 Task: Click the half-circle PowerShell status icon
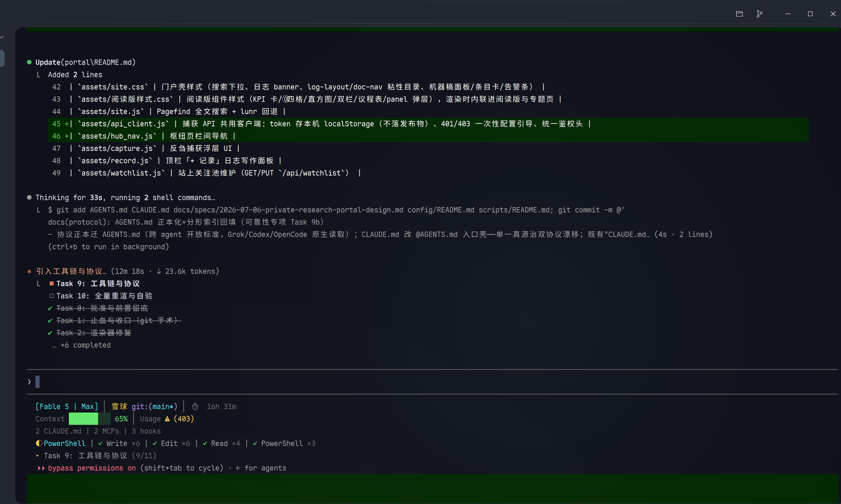click(39, 444)
